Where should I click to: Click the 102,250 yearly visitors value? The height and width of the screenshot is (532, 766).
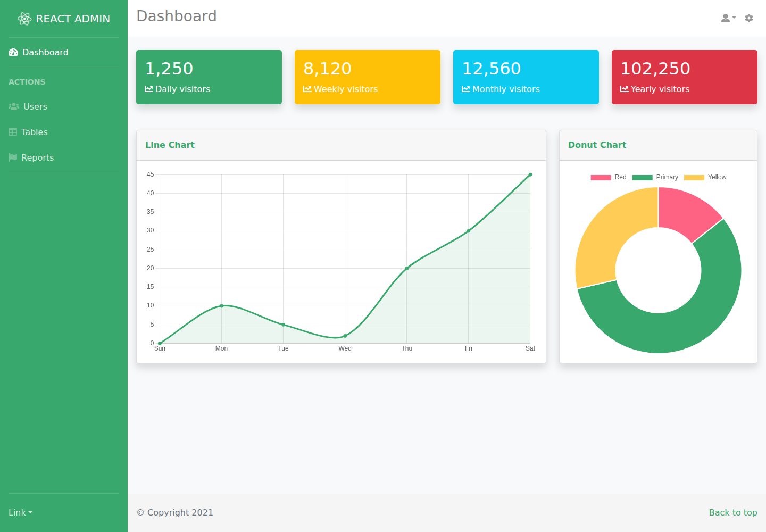655,69
